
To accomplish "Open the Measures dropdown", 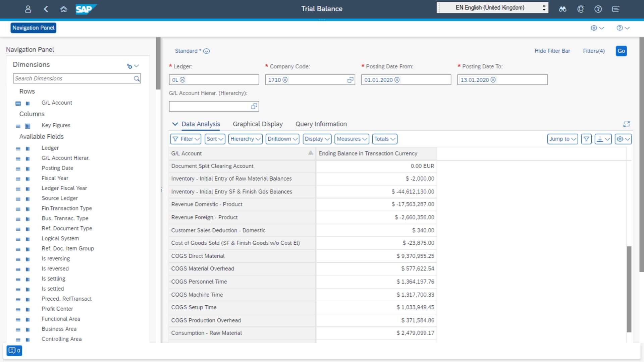I will click(351, 139).
